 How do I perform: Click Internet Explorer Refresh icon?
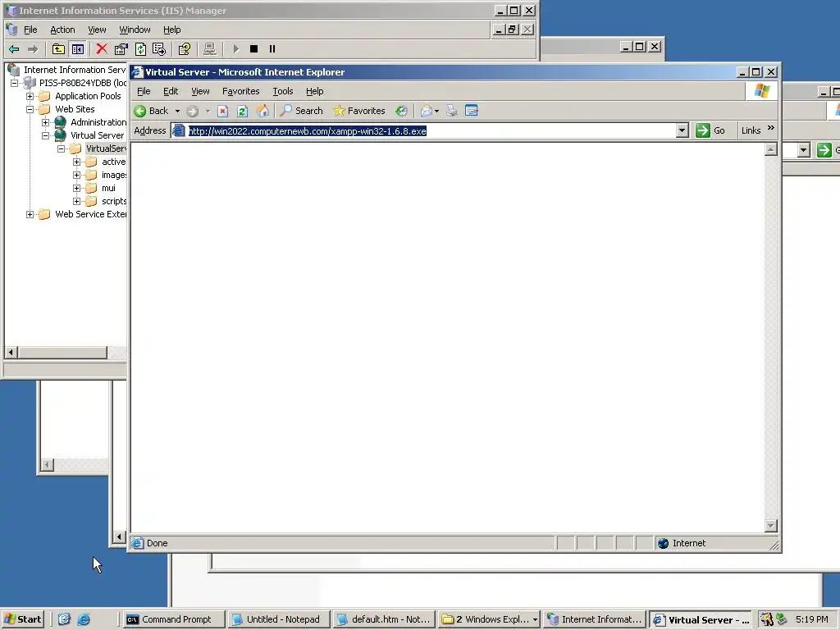(242, 112)
